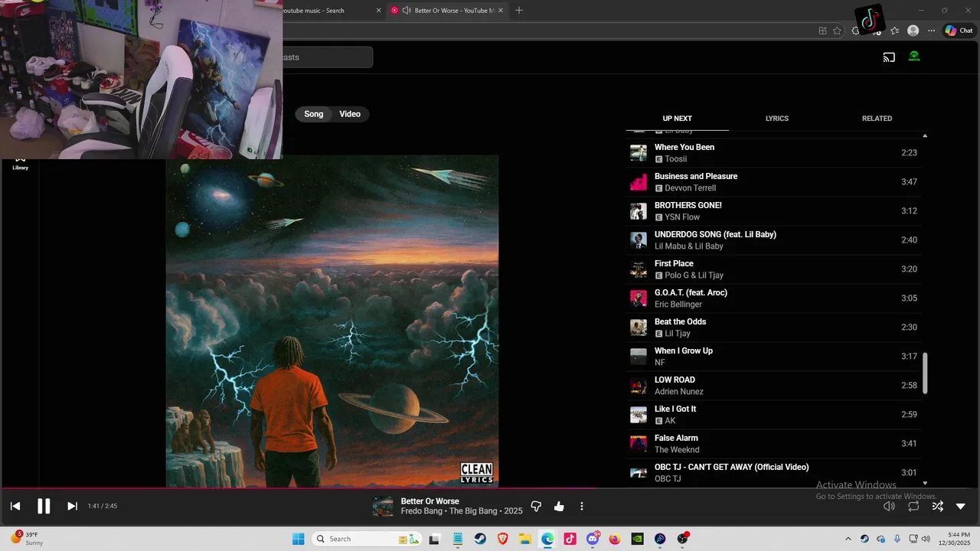
Task: Add this page to favorites star
Action: 837,31
